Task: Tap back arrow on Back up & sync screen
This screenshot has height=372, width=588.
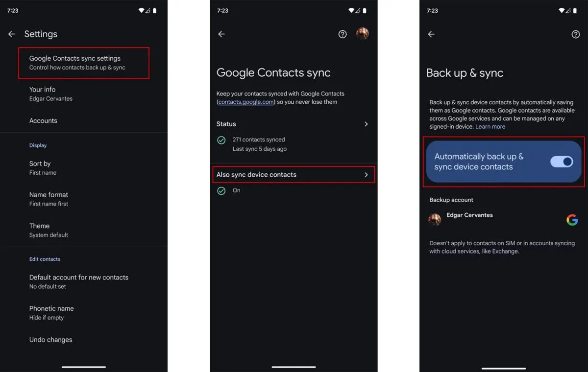Action: point(431,34)
